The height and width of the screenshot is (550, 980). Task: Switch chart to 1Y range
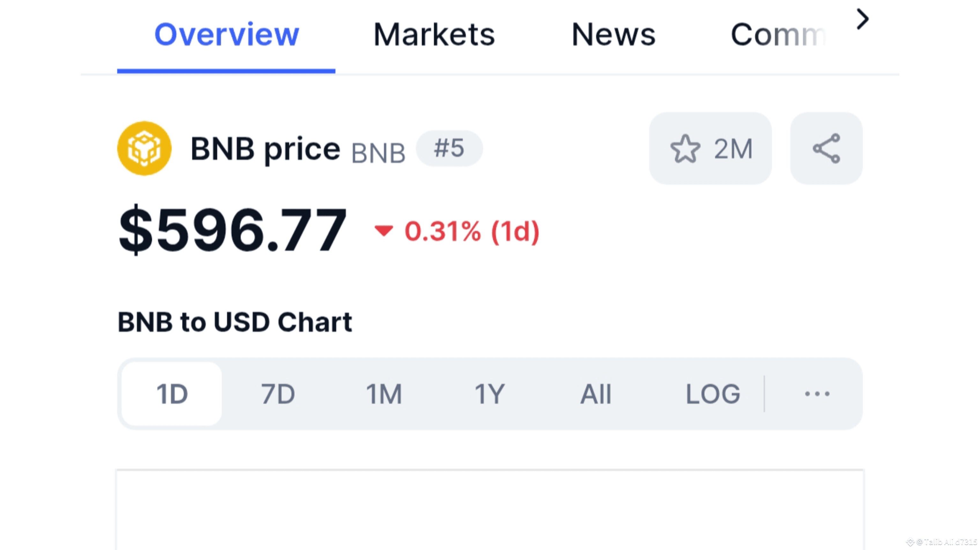[x=490, y=394]
